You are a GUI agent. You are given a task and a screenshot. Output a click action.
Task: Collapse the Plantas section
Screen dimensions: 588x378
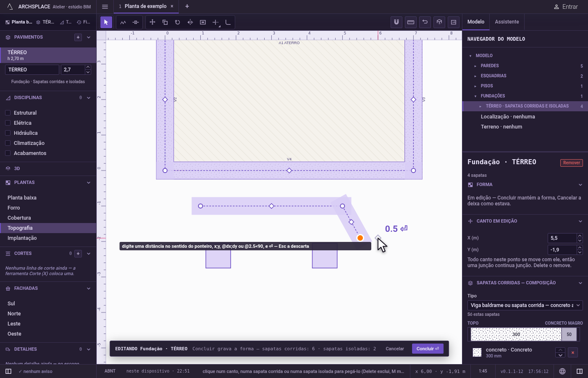(89, 183)
